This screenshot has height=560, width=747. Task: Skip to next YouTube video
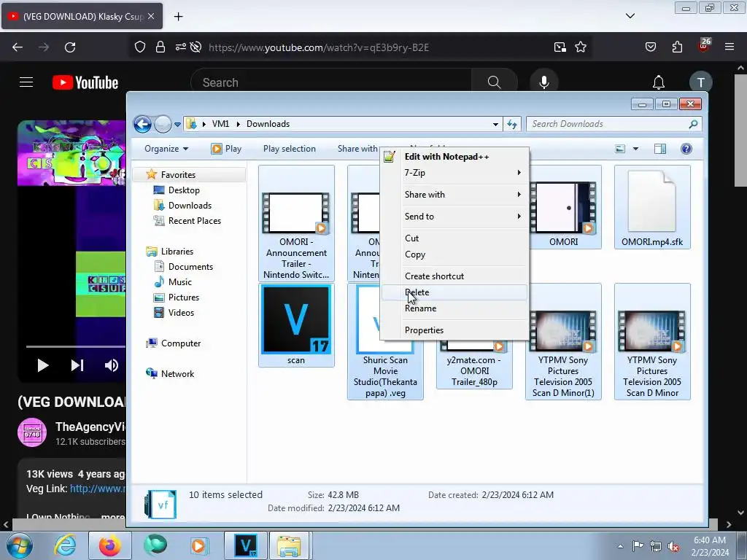(x=77, y=365)
